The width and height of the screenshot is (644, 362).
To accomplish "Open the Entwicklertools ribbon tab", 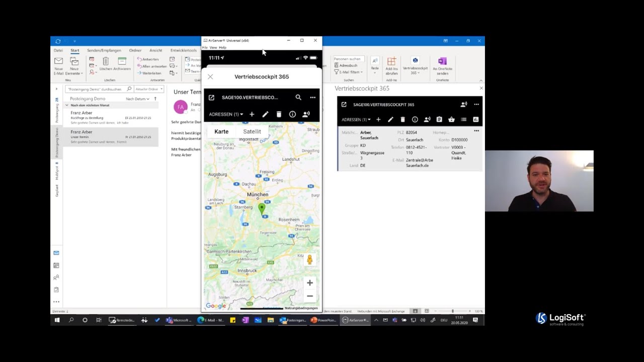I will click(184, 50).
